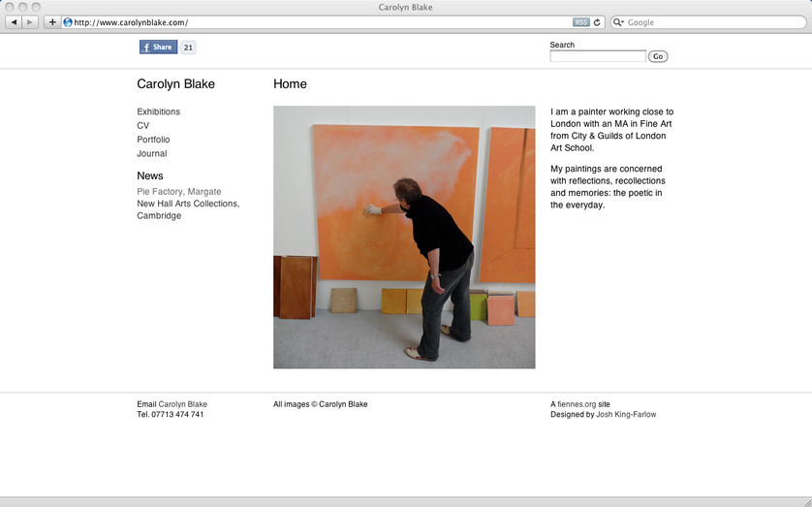
Task: Open the Google search magnifier dropdown
Action: click(x=618, y=22)
